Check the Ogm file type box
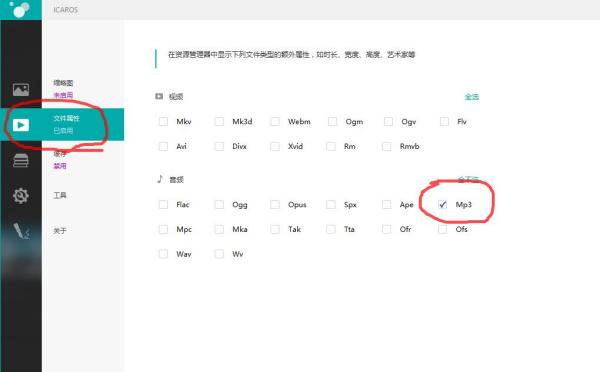 (333, 122)
